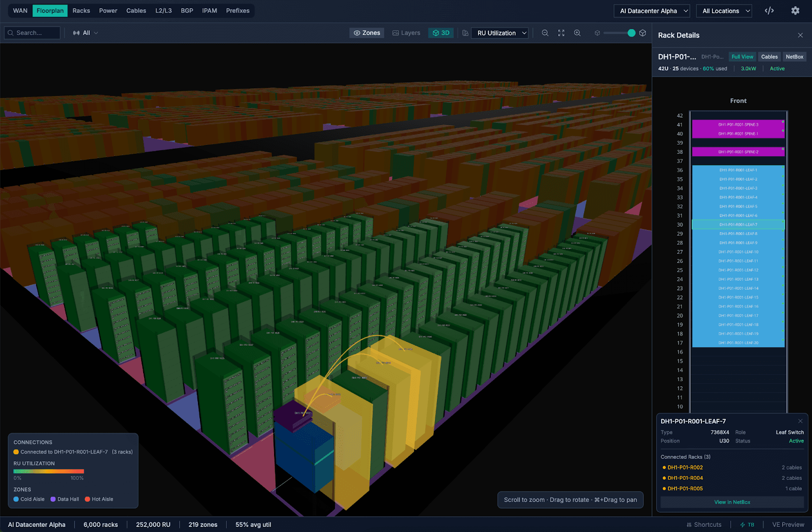Switch to the Racks tab
The height and width of the screenshot is (532, 812).
[81, 10]
